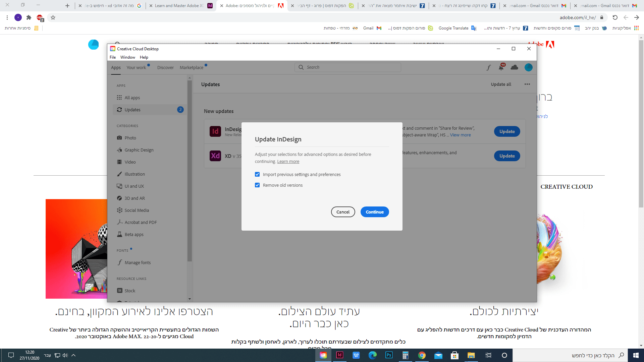Viewport: 644px width, 362px height.
Task: Show hidden system tray icons
Action: point(73,355)
